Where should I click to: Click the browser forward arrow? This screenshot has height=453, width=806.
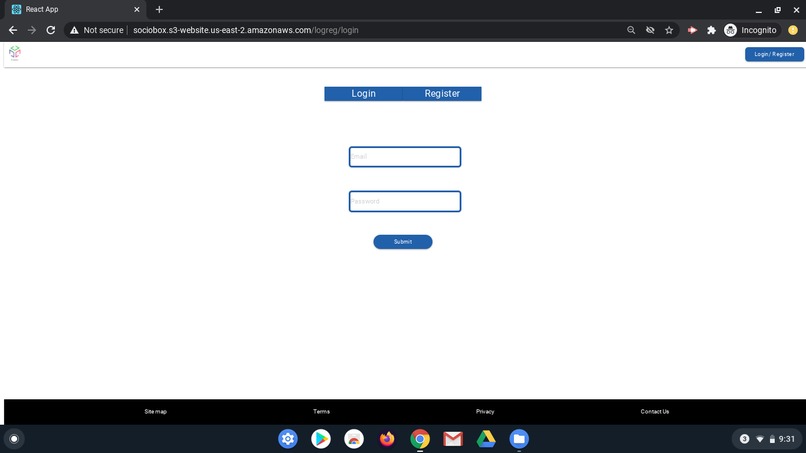click(x=32, y=30)
